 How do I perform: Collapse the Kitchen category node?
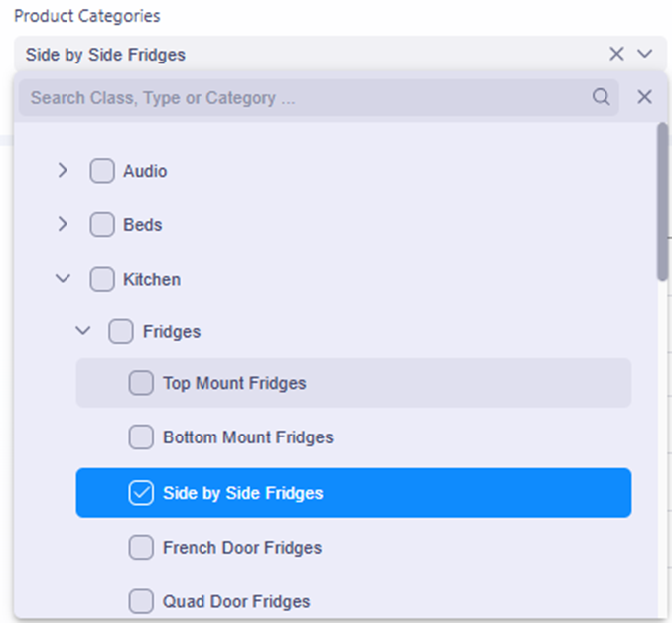point(63,279)
